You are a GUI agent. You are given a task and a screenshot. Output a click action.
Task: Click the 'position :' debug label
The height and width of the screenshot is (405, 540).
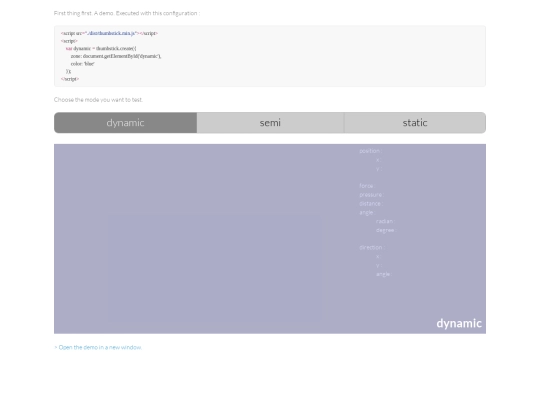click(371, 151)
